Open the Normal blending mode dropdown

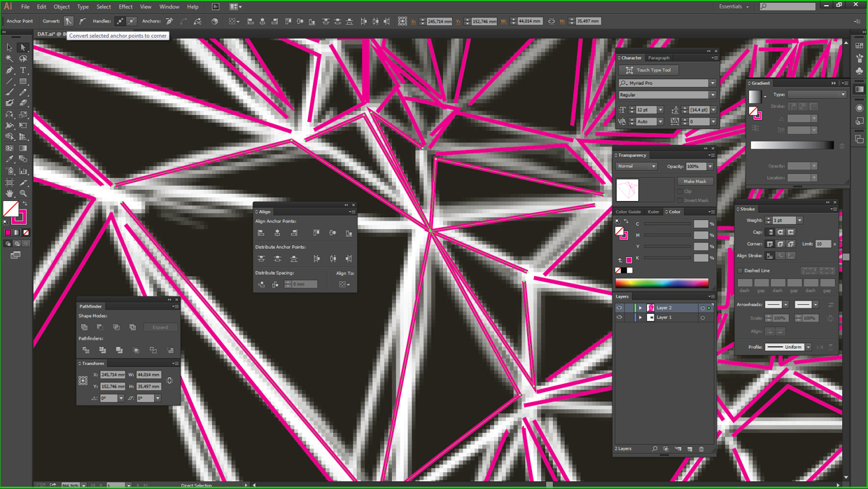pos(636,167)
